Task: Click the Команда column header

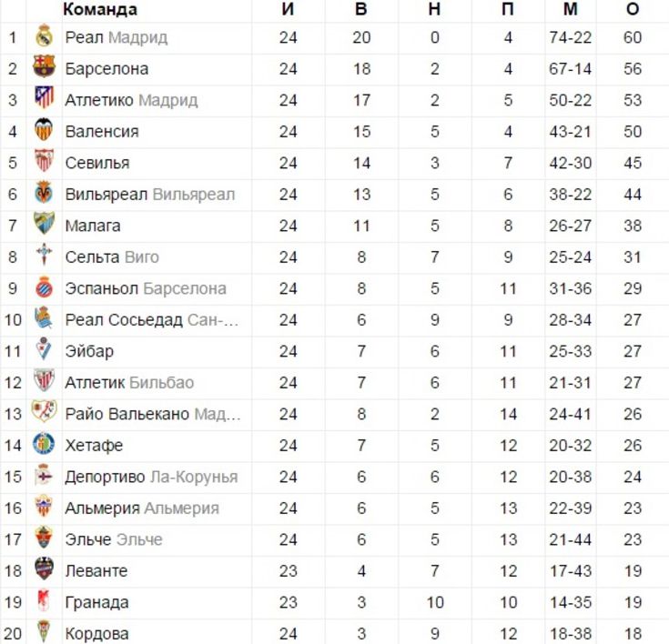Action: point(100,9)
